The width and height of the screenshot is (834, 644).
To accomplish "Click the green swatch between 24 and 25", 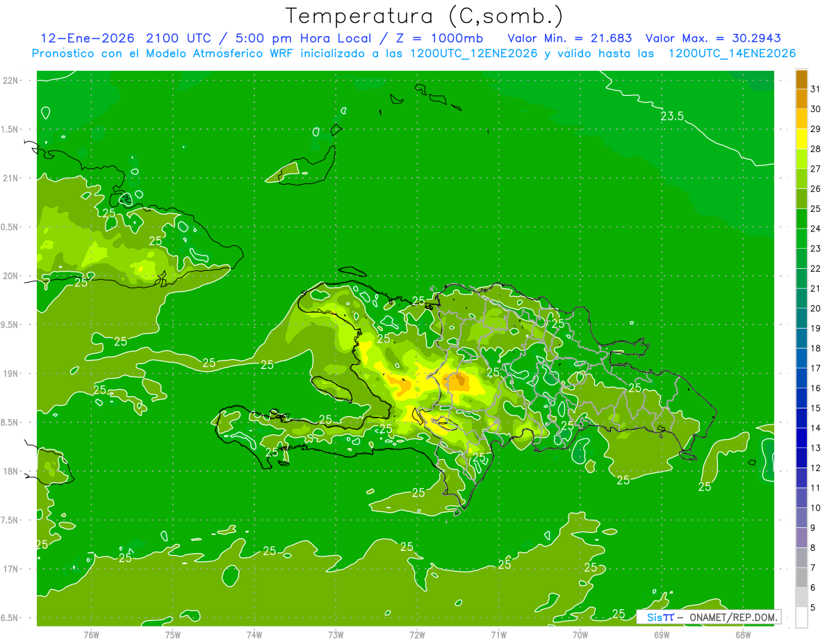I will 801,219.
